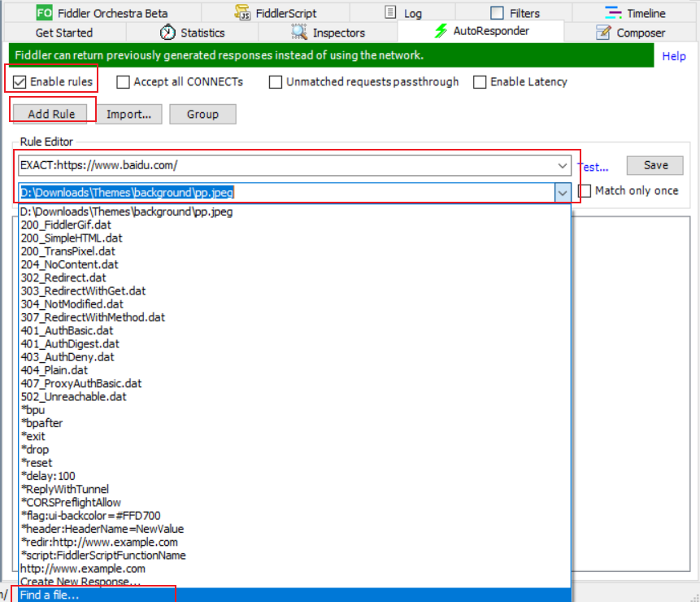Click the AutoResponder lightning bolt icon
Viewport: 700px width, 602px height.
(x=441, y=30)
